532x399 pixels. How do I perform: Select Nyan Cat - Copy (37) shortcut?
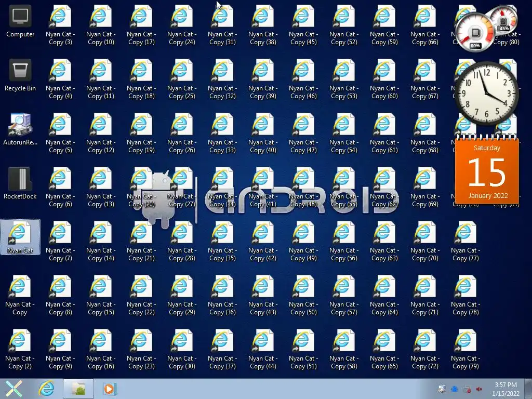pos(222,349)
